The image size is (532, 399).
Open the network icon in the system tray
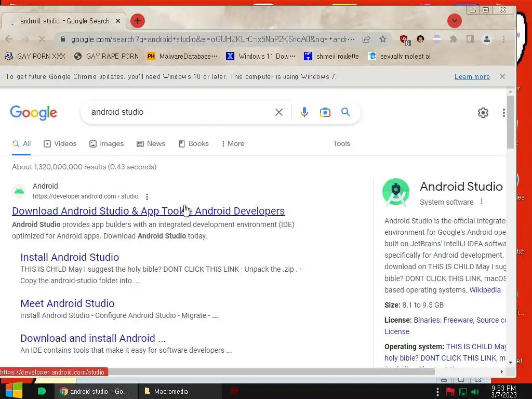463,392
